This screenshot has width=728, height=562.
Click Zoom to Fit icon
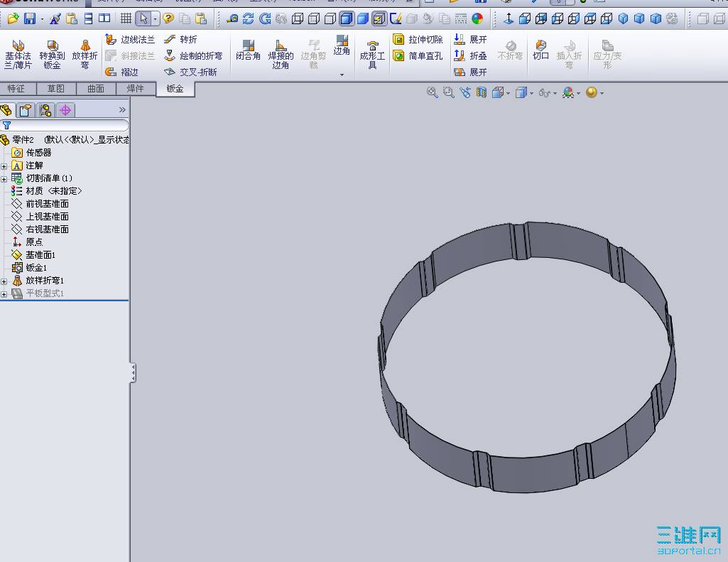[433, 92]
